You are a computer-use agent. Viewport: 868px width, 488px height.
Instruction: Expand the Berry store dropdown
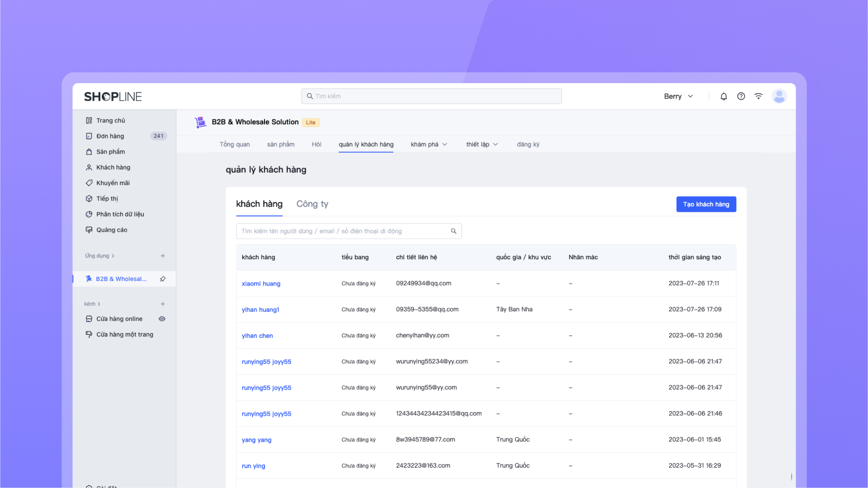coord(678,96)
